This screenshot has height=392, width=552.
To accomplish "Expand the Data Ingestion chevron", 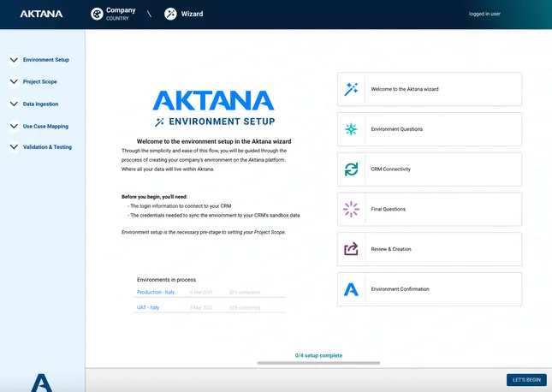I will click(14, 104).
